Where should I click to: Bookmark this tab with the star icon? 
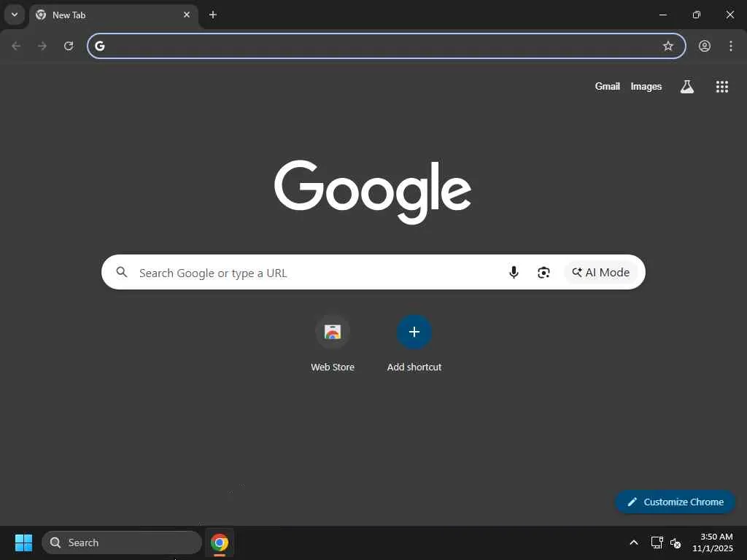tap(668, 46)
